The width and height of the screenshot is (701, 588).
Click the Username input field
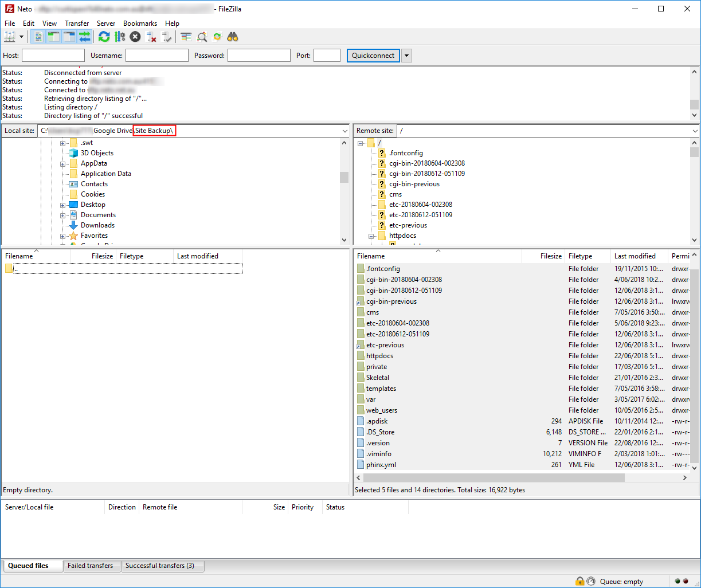pyautogui.click(x=157, y=56)
